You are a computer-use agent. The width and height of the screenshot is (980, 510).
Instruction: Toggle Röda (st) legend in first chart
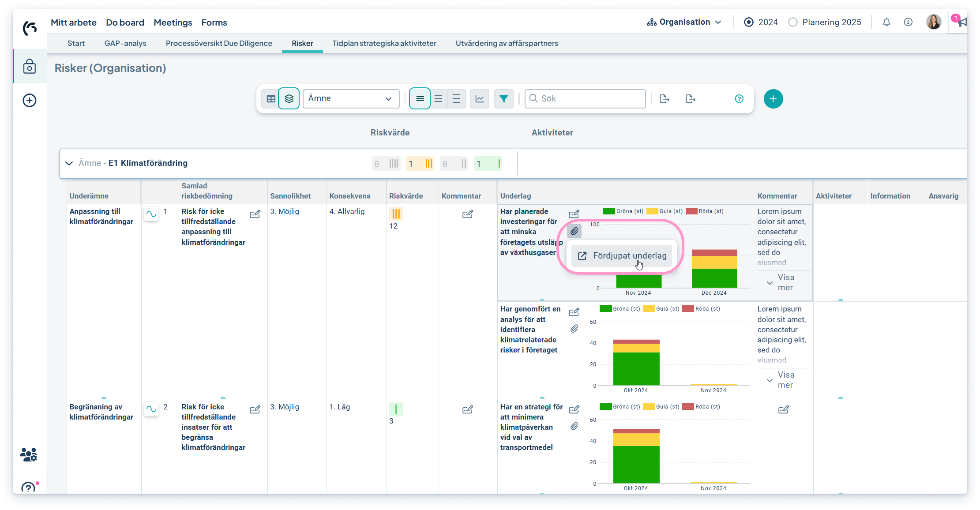tap(705, 211)
